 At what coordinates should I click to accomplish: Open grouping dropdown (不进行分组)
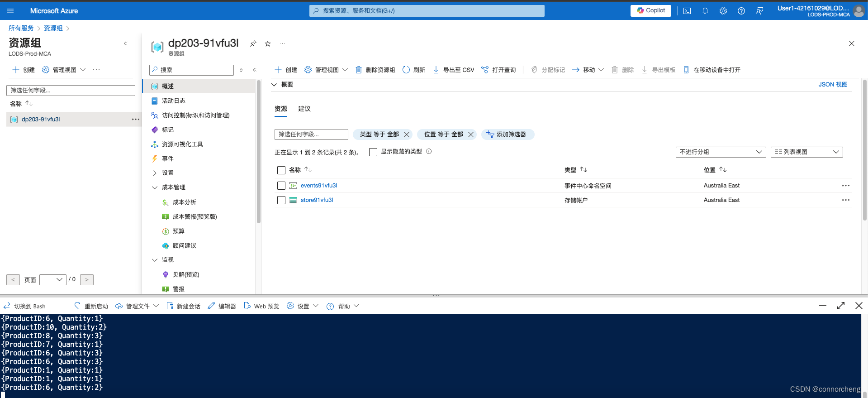coord(721,152)
